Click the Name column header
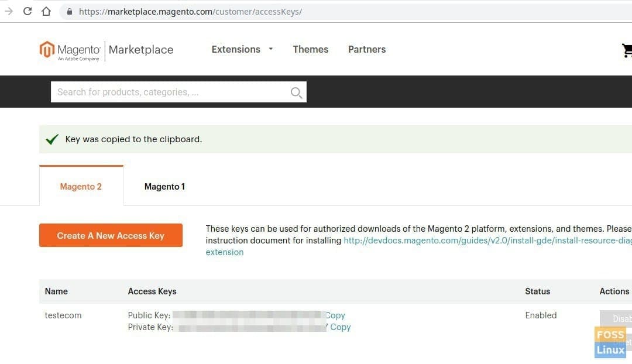This screenshot has height=364, width=632. (x=56, y=291)
